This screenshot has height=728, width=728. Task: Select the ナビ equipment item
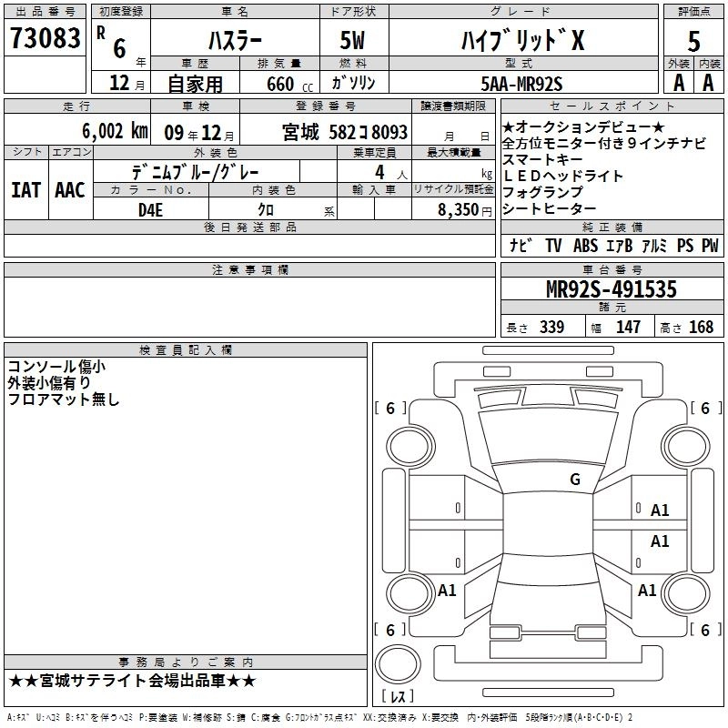(521, 245)
